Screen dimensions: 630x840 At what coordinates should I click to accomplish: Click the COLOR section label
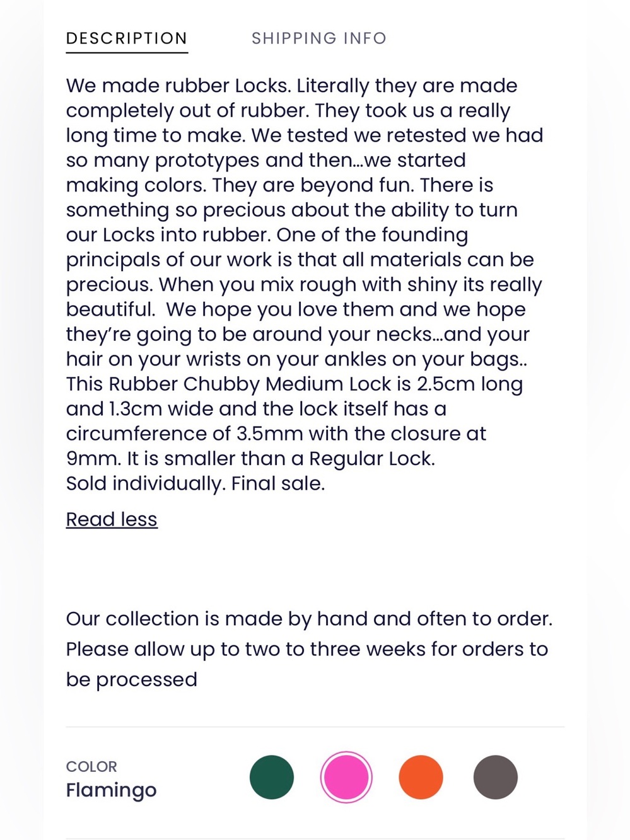point(91,766)
